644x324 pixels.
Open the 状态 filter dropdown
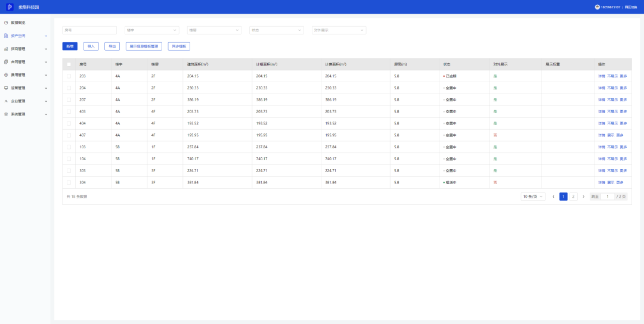(276, 30)
